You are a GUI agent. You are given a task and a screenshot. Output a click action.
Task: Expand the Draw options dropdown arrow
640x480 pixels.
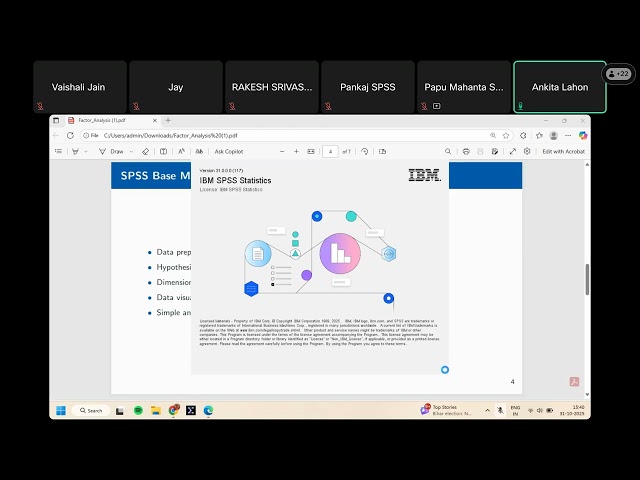pyautogui.click(x=131, y=151)
